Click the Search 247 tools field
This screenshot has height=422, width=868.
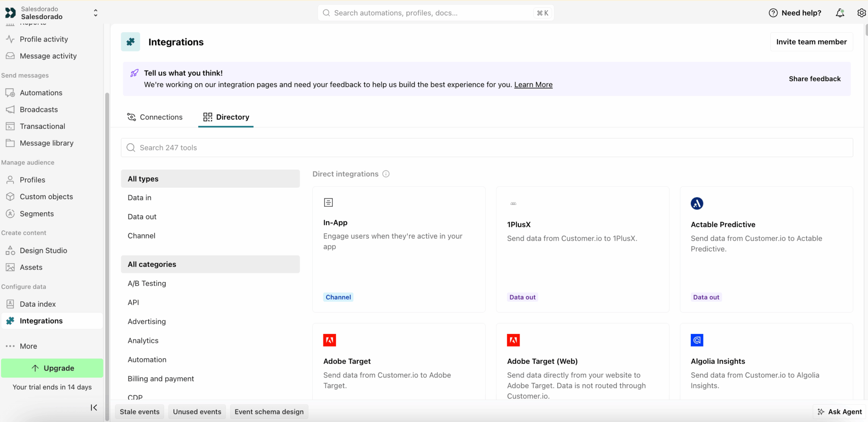(487, 147)
